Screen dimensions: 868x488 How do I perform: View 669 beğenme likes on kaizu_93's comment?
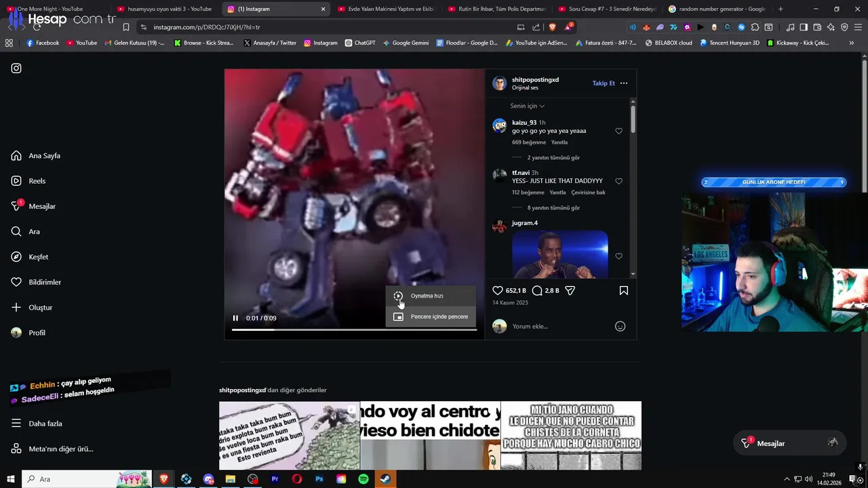coord(529,142)
